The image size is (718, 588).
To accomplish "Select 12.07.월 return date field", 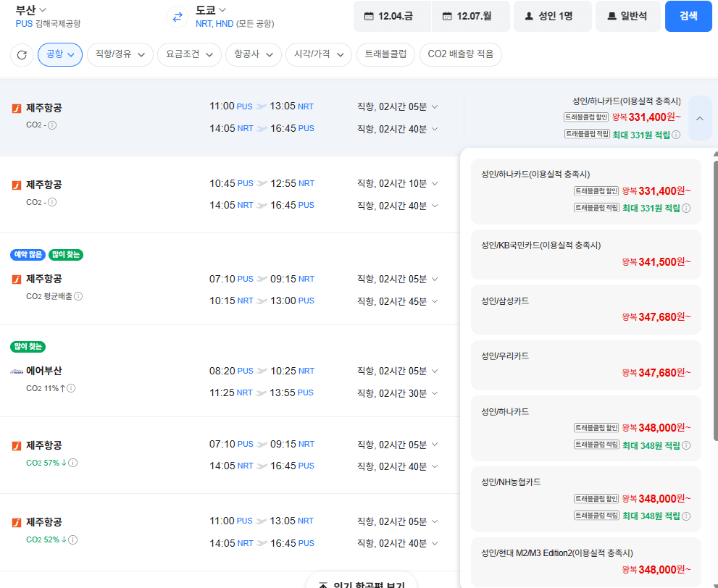I will tap(471, 17).
